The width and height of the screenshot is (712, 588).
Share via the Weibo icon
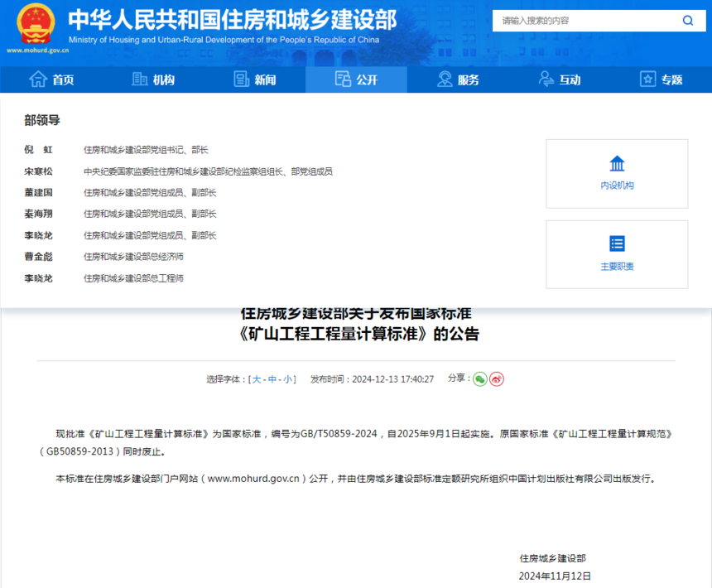pyautogui.click(x=497, y=378)
